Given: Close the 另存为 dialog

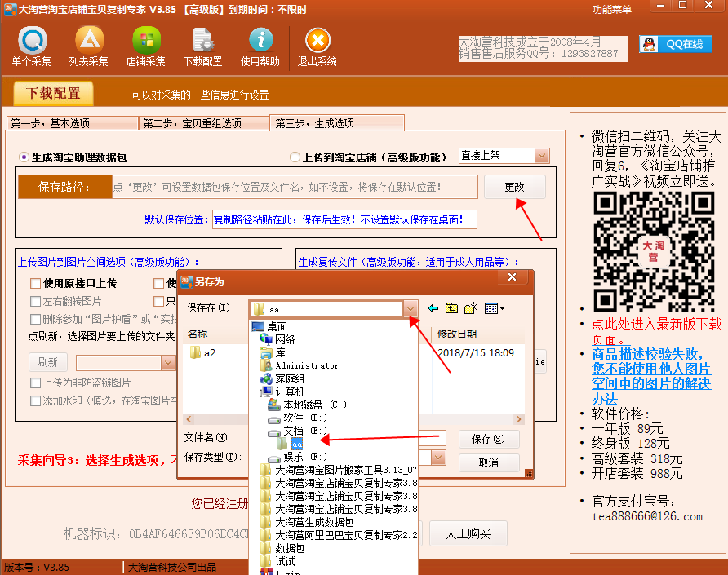Looking at the screenshot, I should (x=512, y=277).
